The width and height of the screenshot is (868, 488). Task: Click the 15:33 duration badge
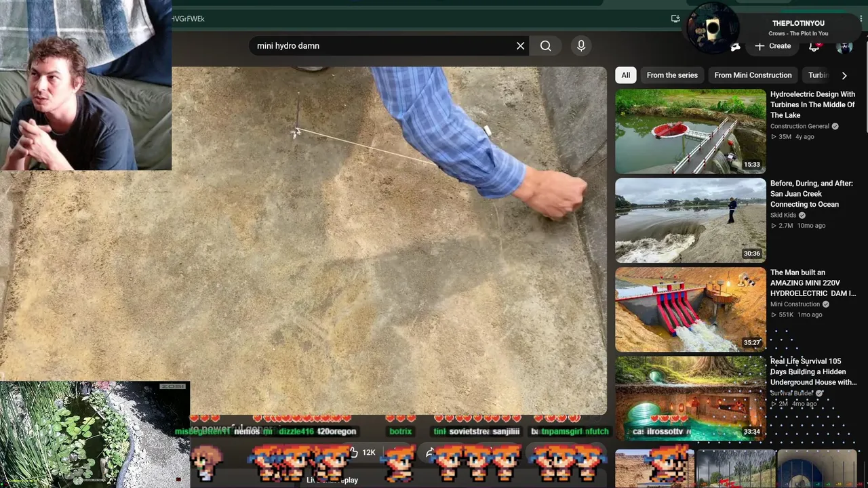point(751,165)
